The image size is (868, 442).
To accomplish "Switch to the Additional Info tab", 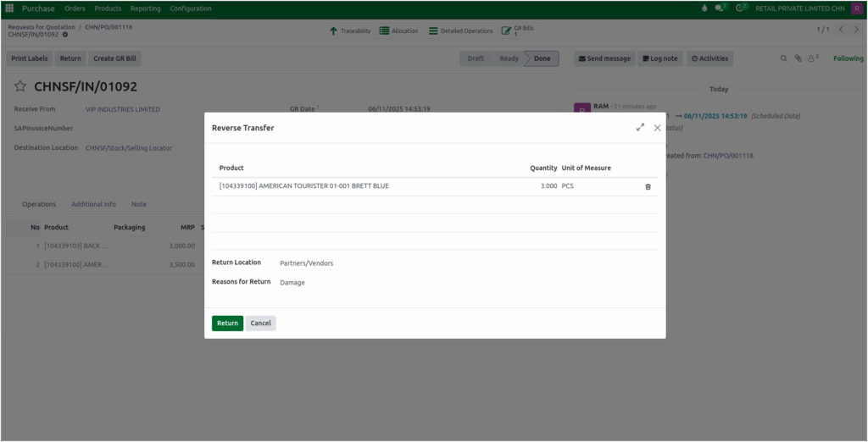I will (x=93, y=204).
